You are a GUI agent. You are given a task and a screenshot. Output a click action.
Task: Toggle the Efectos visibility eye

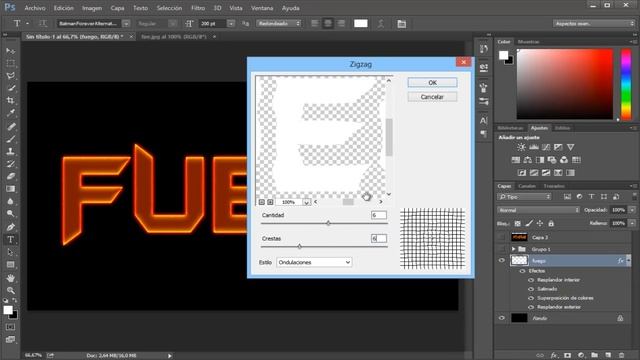(x=522, y=271)
